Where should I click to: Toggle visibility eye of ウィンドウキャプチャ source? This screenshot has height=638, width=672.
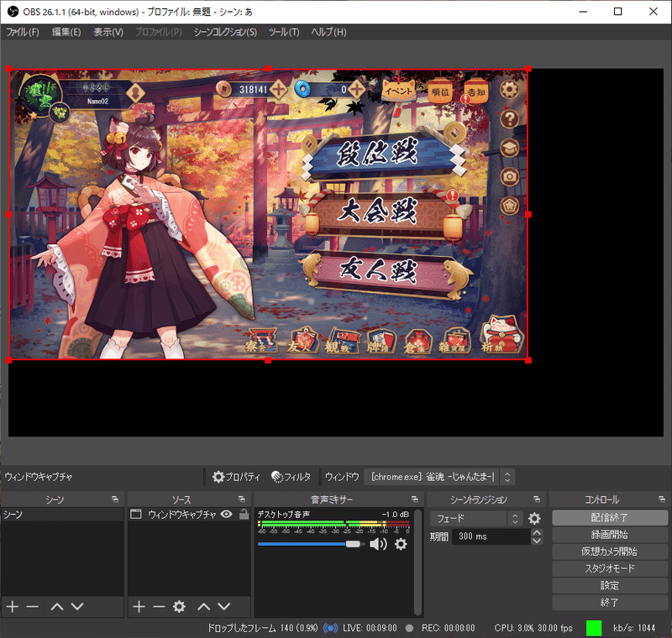click(x=226, y=515)
